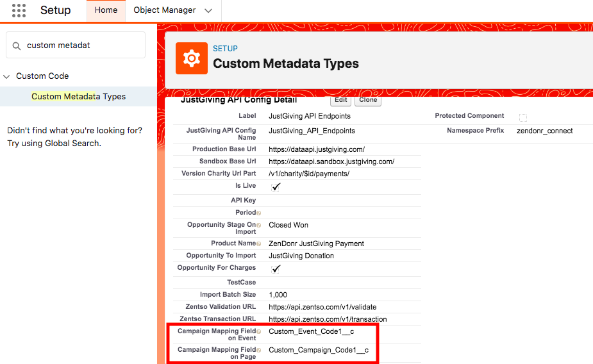Toggle the Protected Component checkbox
This screenshot has width=593, height=364.
(523, 117)
